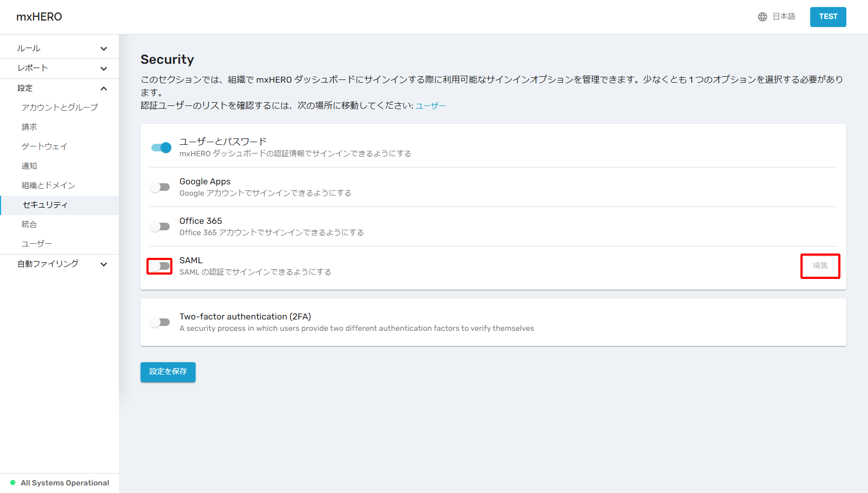
Task: Disable the ユーザーとパスワード sign-in toggle
Action: (161, 148)
